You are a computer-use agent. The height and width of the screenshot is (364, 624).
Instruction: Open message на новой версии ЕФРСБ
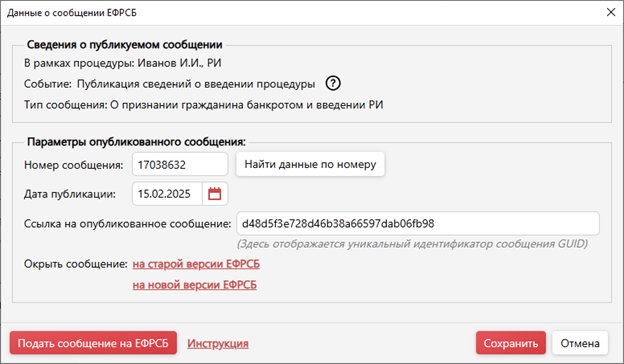point(195,285)
